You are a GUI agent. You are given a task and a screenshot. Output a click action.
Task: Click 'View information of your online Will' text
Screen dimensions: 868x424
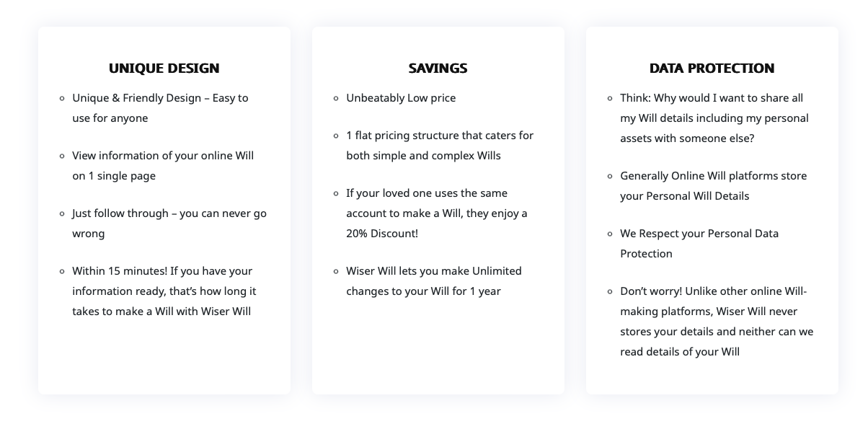(163, 156)
